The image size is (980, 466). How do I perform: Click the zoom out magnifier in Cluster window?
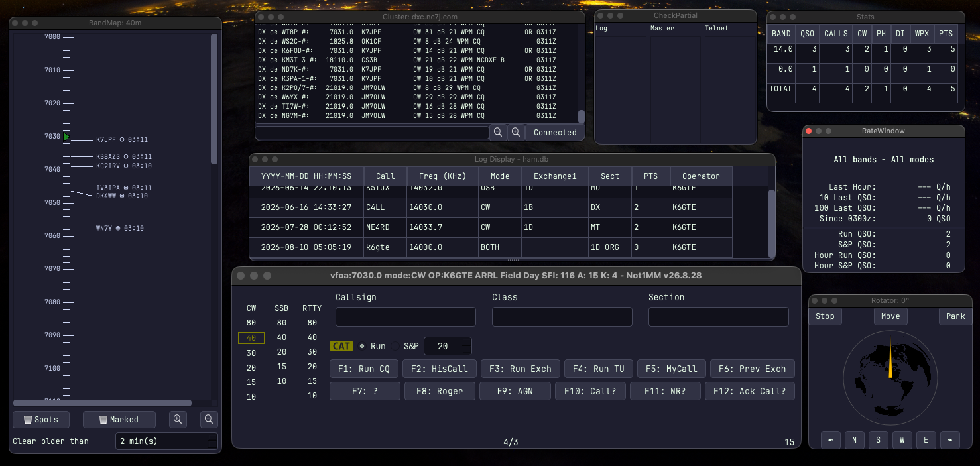[498, 132]
